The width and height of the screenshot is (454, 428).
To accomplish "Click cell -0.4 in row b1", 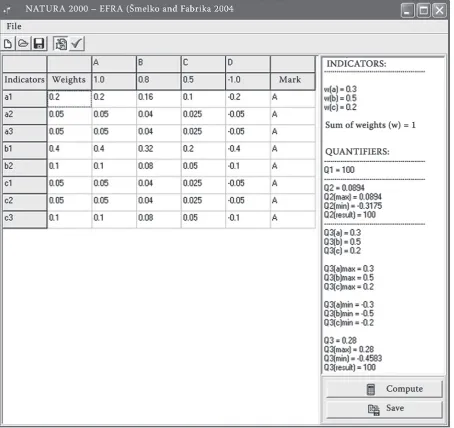I will tap(248, 151).
